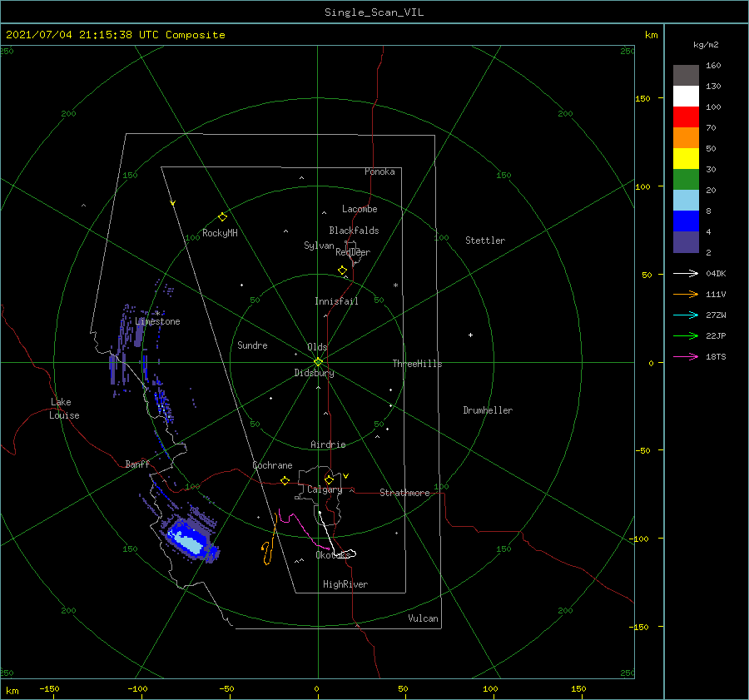749x700 pixels.
Task: Click the ThreeHills label
Action: pyautogui.click(x=417, y=364)
